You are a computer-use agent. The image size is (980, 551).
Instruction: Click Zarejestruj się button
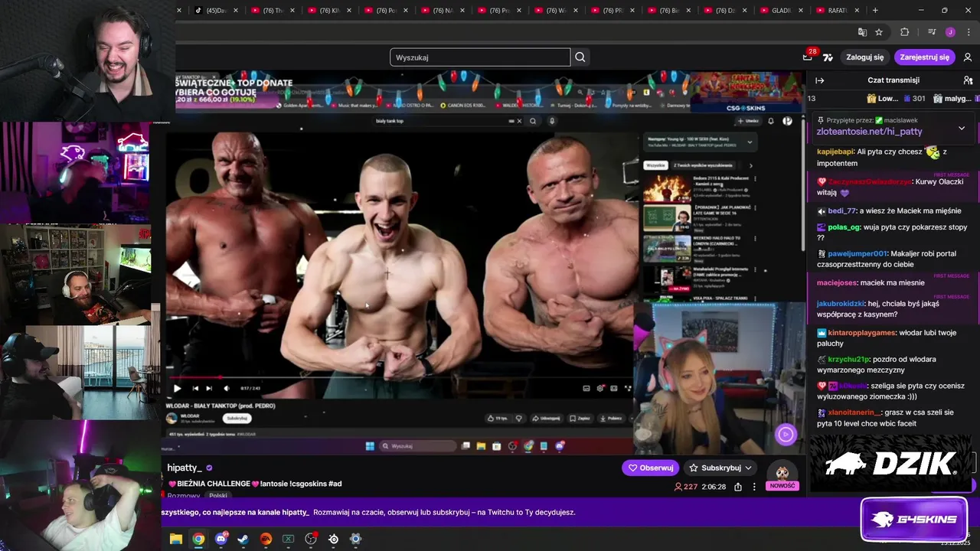coord(925,57)
